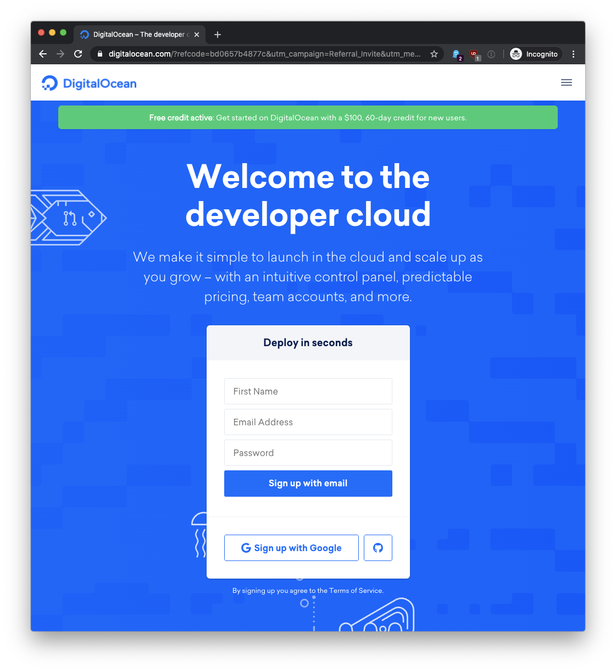Click the GitHub sign-up icon button
Screen dimensions: 616x672
[378, 548]
